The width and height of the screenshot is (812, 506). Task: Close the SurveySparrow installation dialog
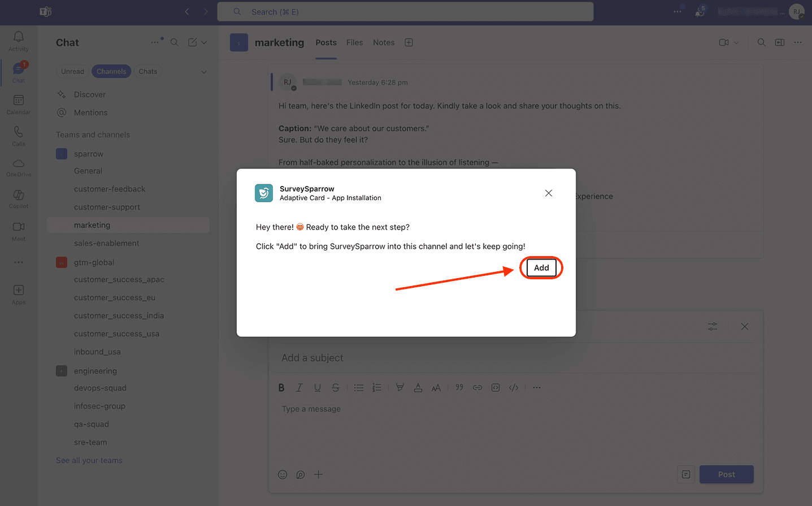pyautogui.click(x=548, y=193)
